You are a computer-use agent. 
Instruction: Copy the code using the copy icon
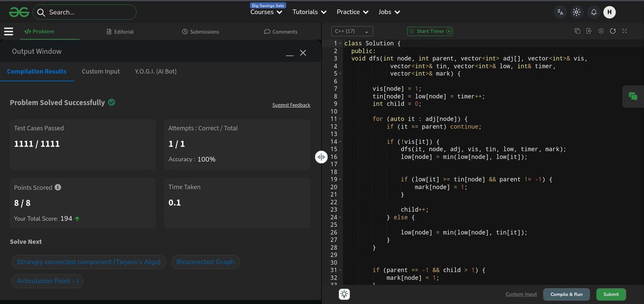click(577, 31)
